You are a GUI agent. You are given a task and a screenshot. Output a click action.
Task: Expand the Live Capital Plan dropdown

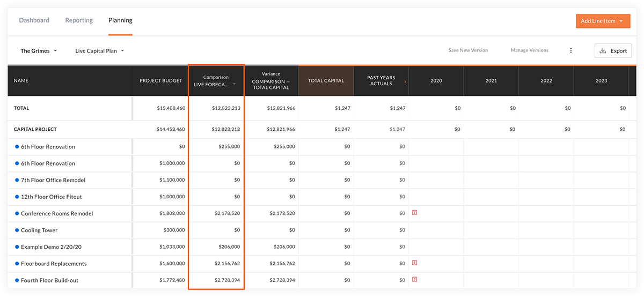click(x=100, y=51)
